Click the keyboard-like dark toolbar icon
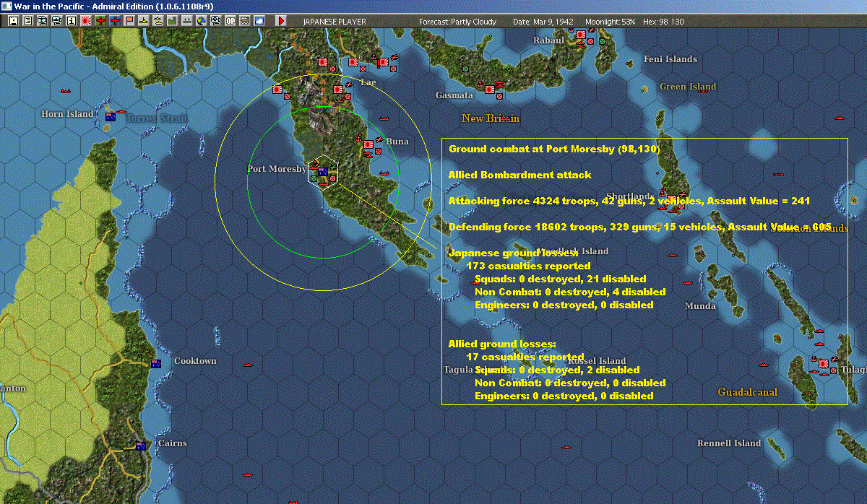Viewport: 867px width, 504px height. pyautogui.click(x=244, y=21)
